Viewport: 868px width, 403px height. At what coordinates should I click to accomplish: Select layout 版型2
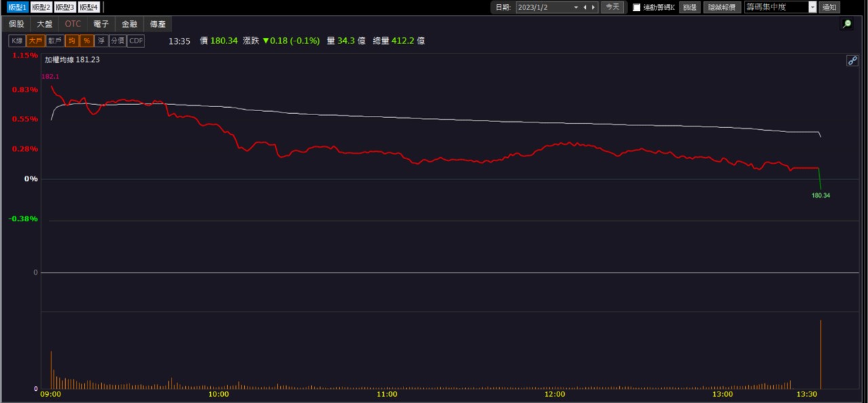[42, 7]
